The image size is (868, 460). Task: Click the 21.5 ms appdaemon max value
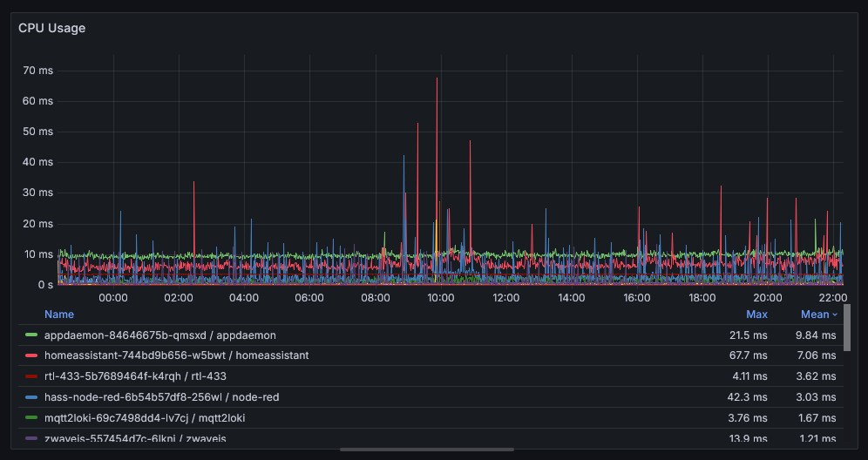click(x=749, y=335)
